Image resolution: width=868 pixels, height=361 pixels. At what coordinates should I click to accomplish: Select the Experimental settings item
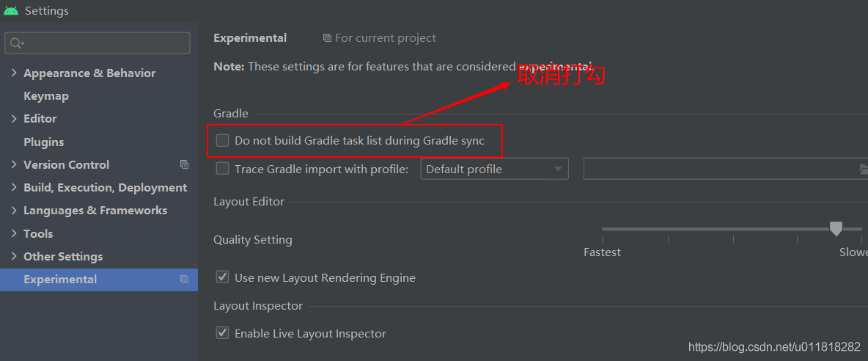click(60, 279)
